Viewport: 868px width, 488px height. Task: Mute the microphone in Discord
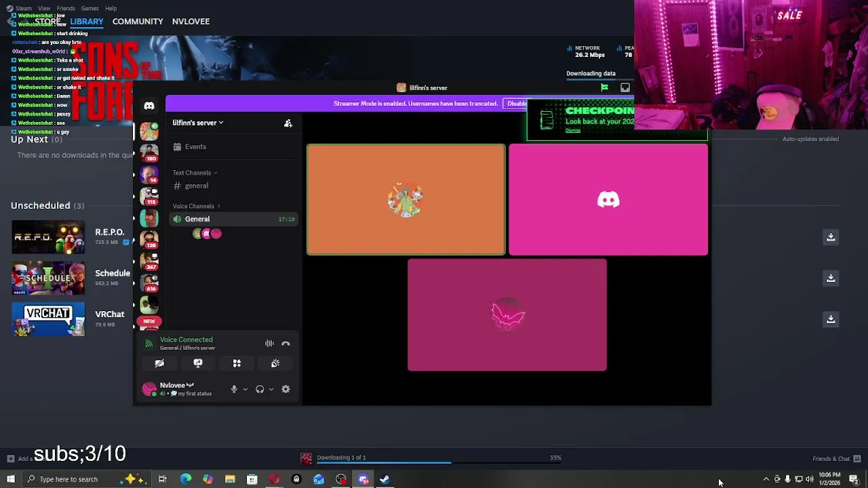coord(234,389)
